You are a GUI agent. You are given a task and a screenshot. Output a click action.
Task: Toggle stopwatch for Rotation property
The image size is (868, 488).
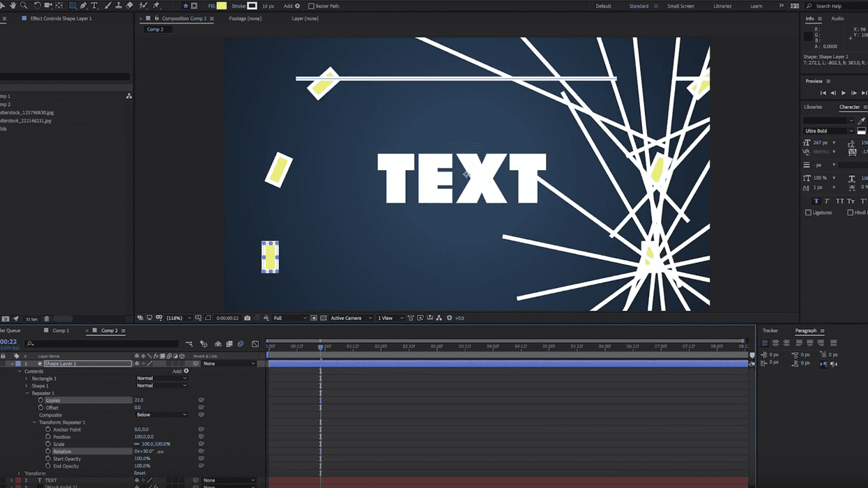pyautogui.click(x=47, y=452)
